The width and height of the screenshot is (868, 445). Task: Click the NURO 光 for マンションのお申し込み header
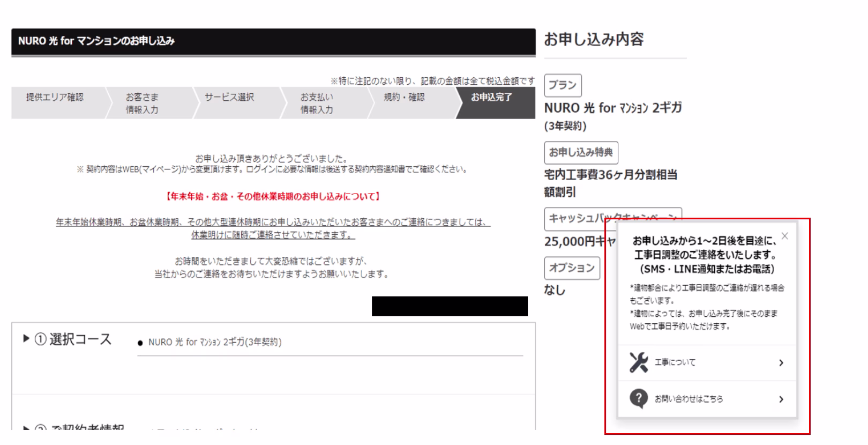pyautogui.click(x=273, y=41)
